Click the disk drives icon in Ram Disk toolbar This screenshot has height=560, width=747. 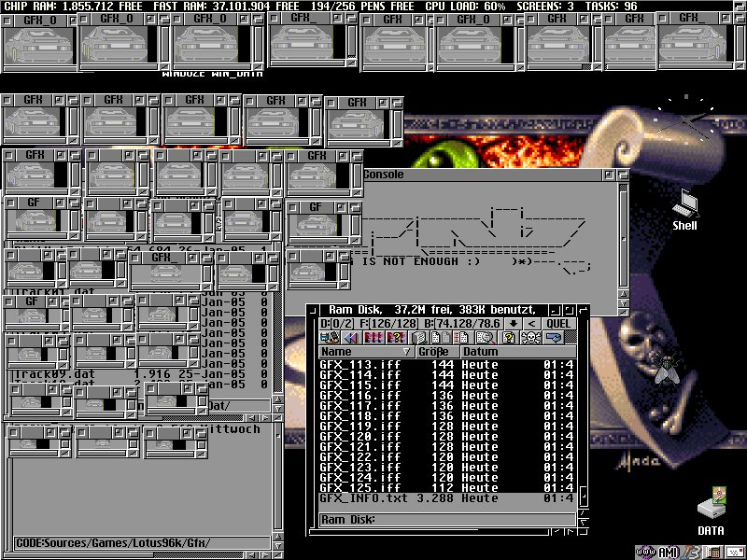tap(330, 338)
